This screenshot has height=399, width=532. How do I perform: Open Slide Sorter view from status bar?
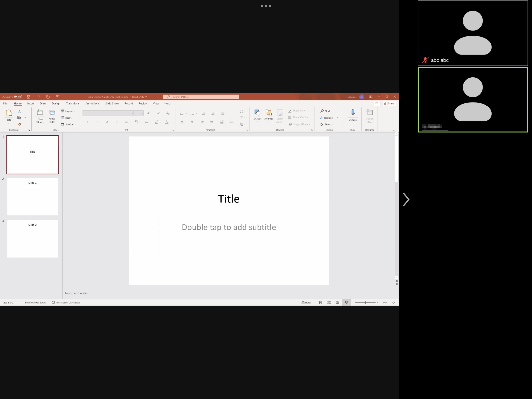[x=329, y=303]
